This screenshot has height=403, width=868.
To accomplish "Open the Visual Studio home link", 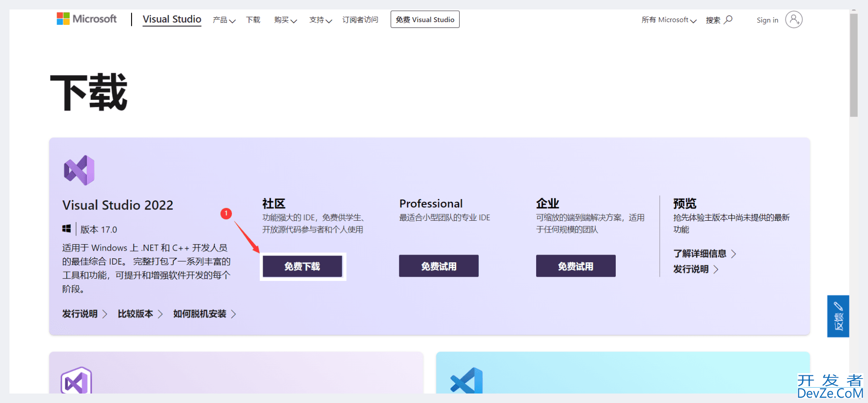I will coord(172,19).
